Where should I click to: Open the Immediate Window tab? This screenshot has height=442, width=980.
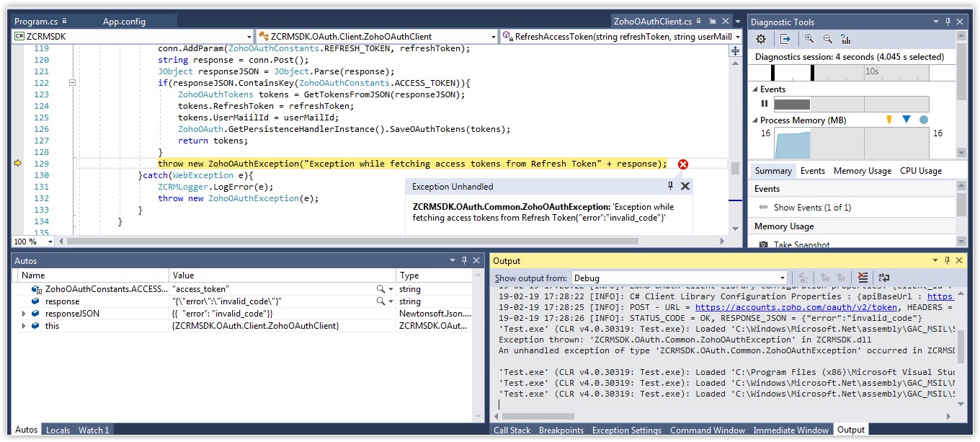click(790, 430)
